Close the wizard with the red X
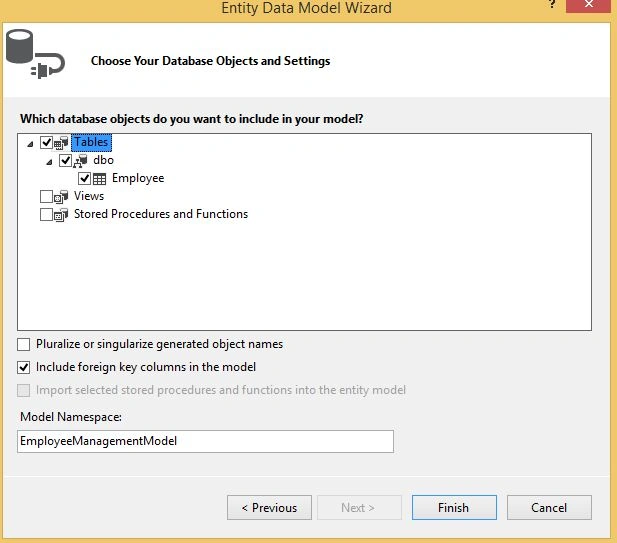Screen dimensions: 617x543 click(588, 6)
